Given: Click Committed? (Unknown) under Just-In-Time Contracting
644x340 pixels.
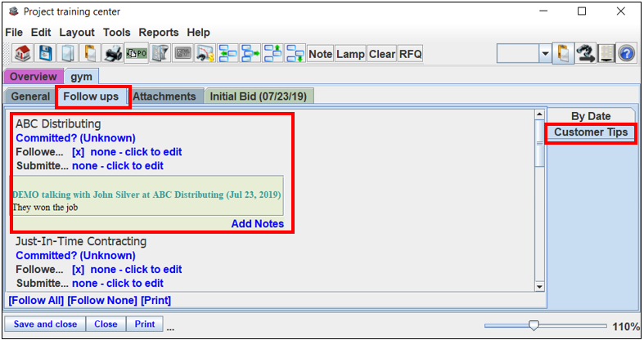Looking at the screenshot, I should click(x=75, y=256).
